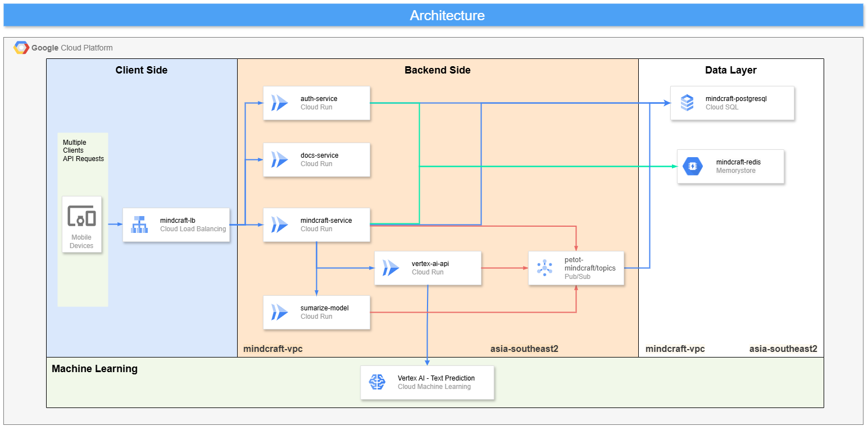Click the Vertex AI brain icon
The image size is (868, 426).
(377, 382)
